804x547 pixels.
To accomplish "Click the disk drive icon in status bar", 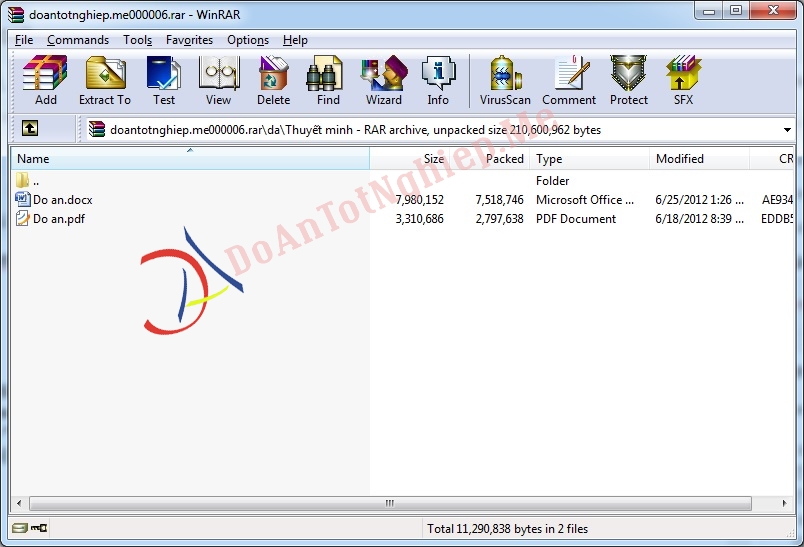I will point(19,528).
